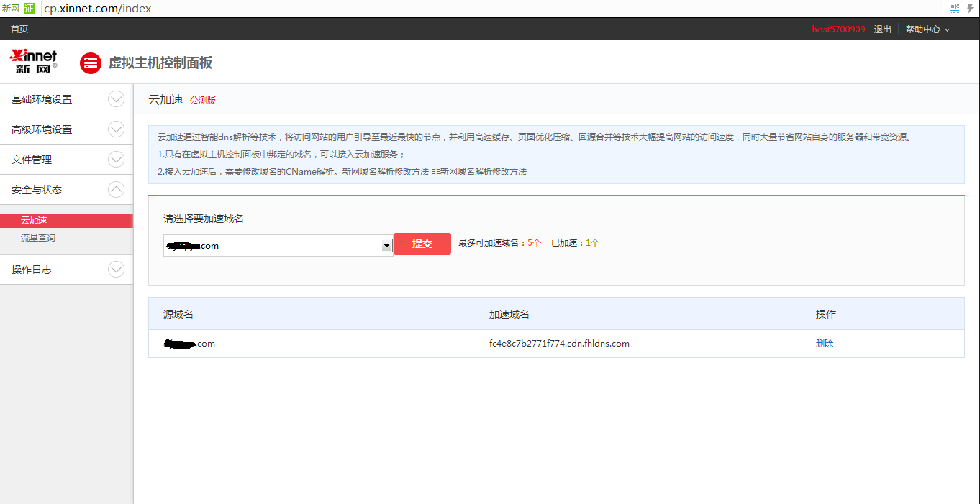Select 云加速 in the sidebar
Image resolution: width=980 pixels, height=504 pixels.
click(34, 221)
